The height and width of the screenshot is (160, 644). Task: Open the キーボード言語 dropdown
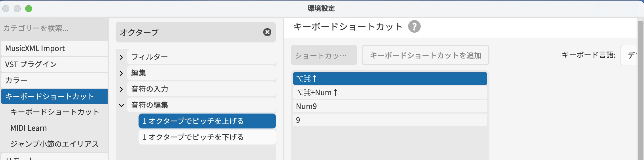pos(629,55)
